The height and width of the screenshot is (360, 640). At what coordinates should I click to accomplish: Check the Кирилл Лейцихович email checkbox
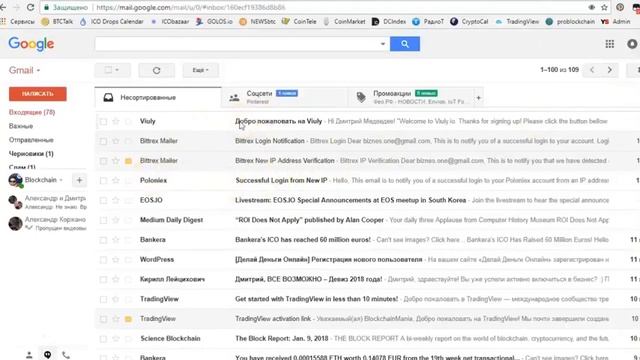tap(103, 280)
